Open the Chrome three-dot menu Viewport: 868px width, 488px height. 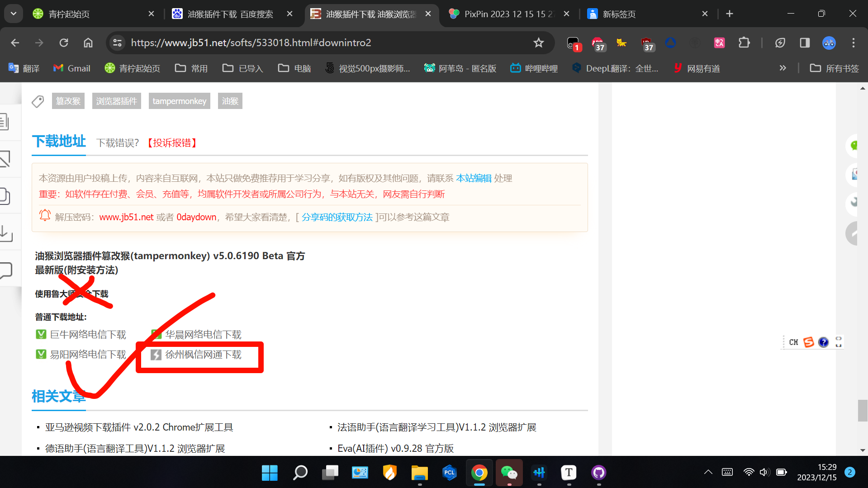click(x=854, y=43)
